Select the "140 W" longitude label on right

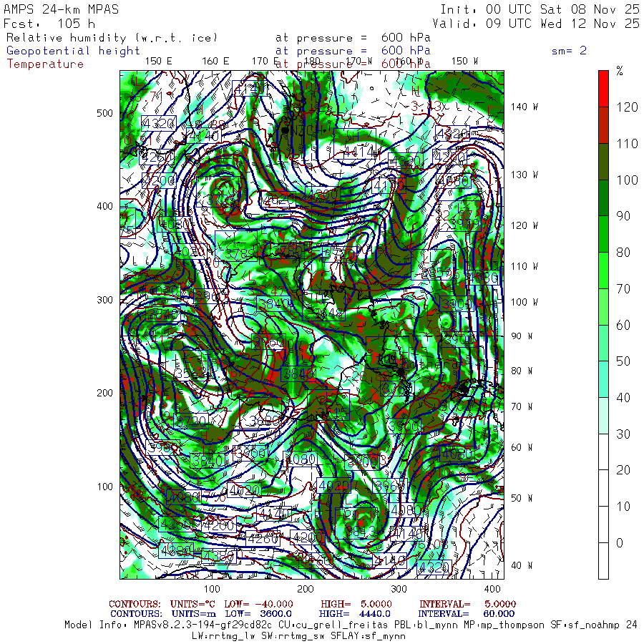pyautogui.click(x=524, y=107)
